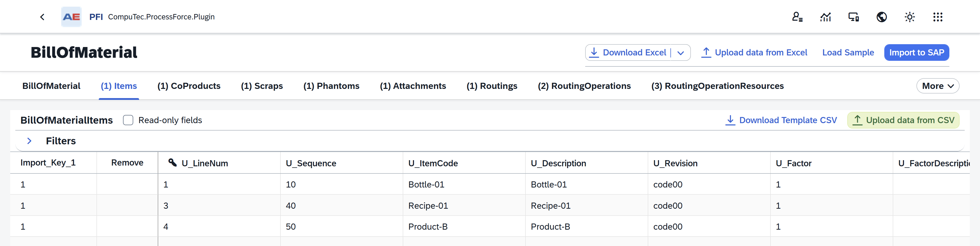Select the Product-B item code cell

coord(464,227)
